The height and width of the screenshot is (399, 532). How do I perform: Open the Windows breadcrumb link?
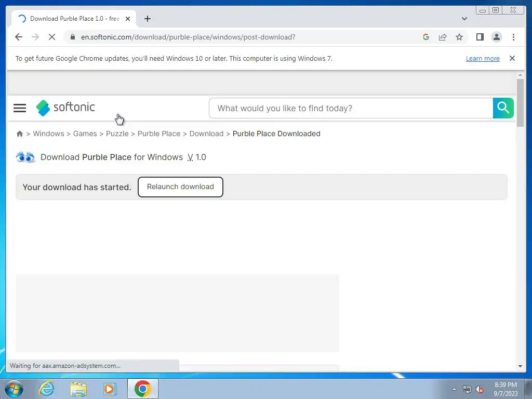click(48, 134)
